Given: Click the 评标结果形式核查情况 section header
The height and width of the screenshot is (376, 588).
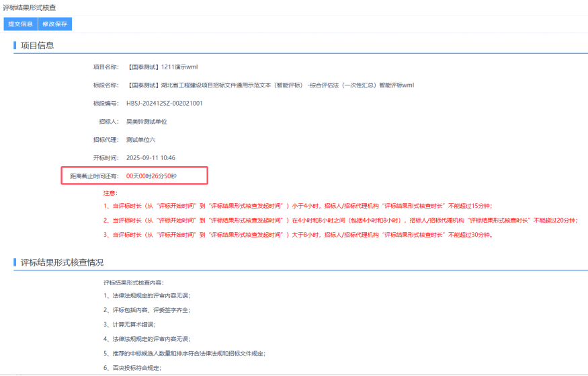Looking at the screenshot, I should 62,262.
